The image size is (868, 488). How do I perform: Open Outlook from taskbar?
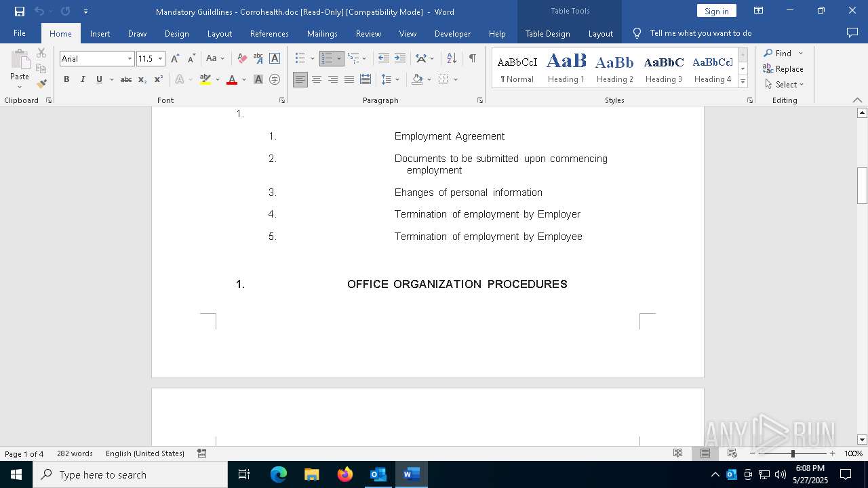click(x=378, y=474)
